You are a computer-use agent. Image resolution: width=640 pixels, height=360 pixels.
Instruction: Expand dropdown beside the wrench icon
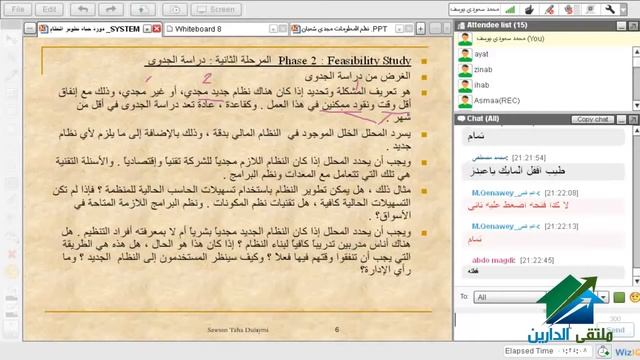click(x=623, y=9)
